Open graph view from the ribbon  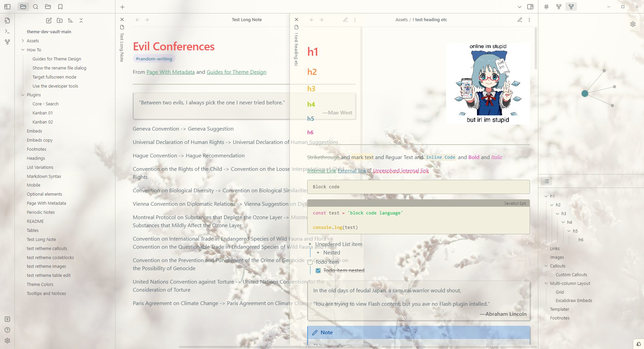7,42
